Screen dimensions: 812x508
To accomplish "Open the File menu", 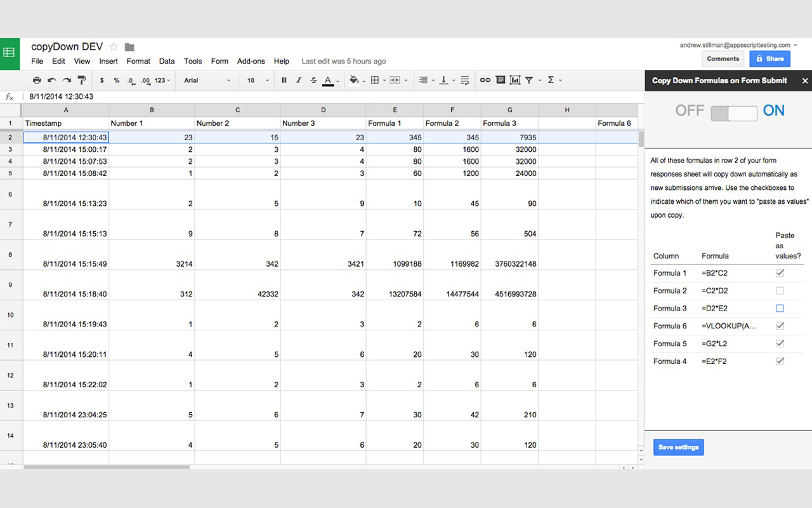I will coord(37,62).
